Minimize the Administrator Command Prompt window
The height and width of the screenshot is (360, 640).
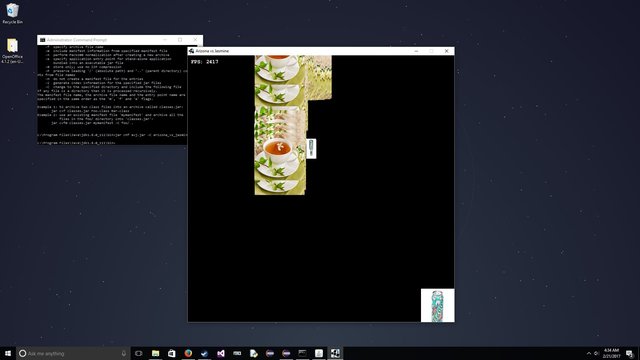click(x=165, y=40)
